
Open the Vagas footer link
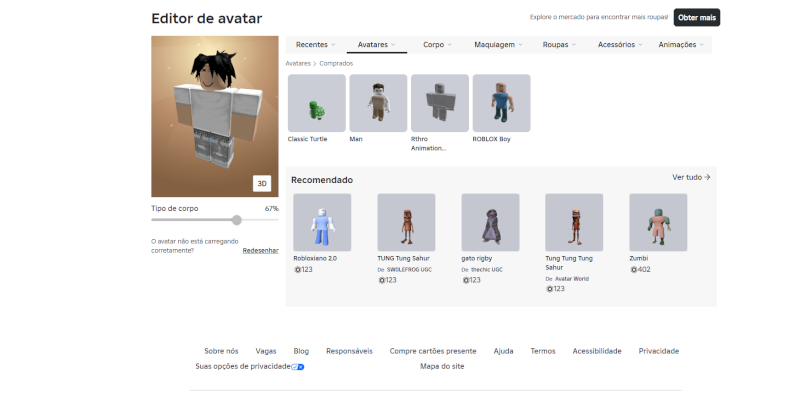click(x=266, y=351)
